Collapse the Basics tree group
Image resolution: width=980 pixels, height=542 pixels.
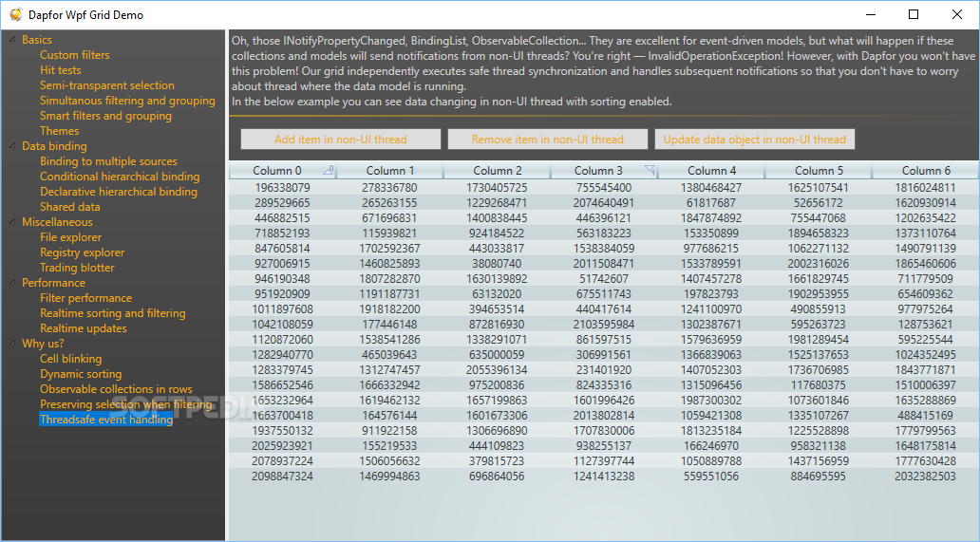[12, 40]
